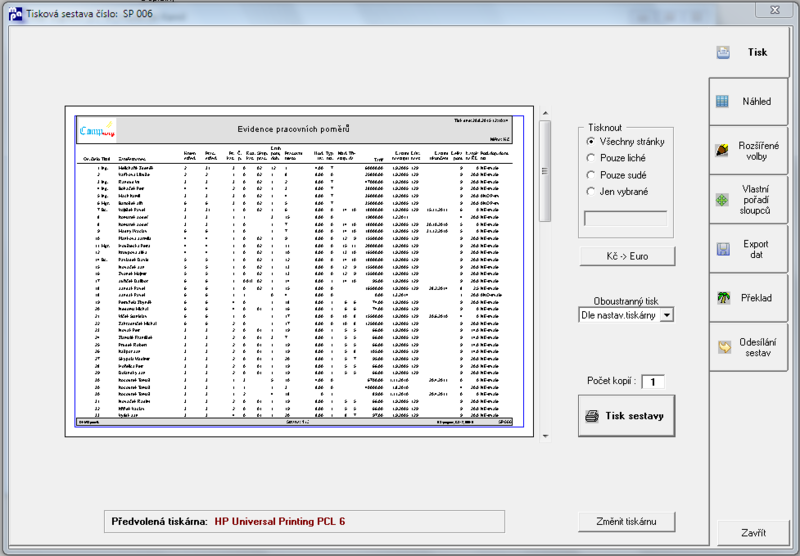The image size is (800, 556).
Task: Click the Export dat floppy disk icon
Action: click(723, 249)
